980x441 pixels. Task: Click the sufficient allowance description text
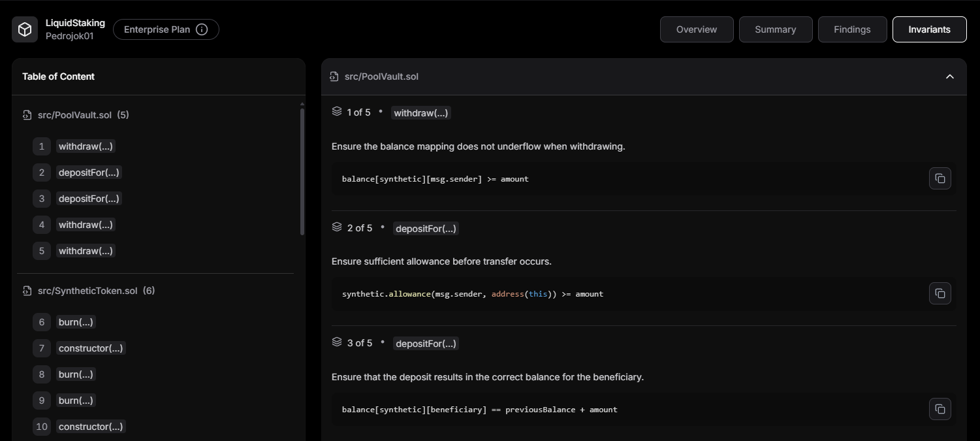click(x=441, y=261)
